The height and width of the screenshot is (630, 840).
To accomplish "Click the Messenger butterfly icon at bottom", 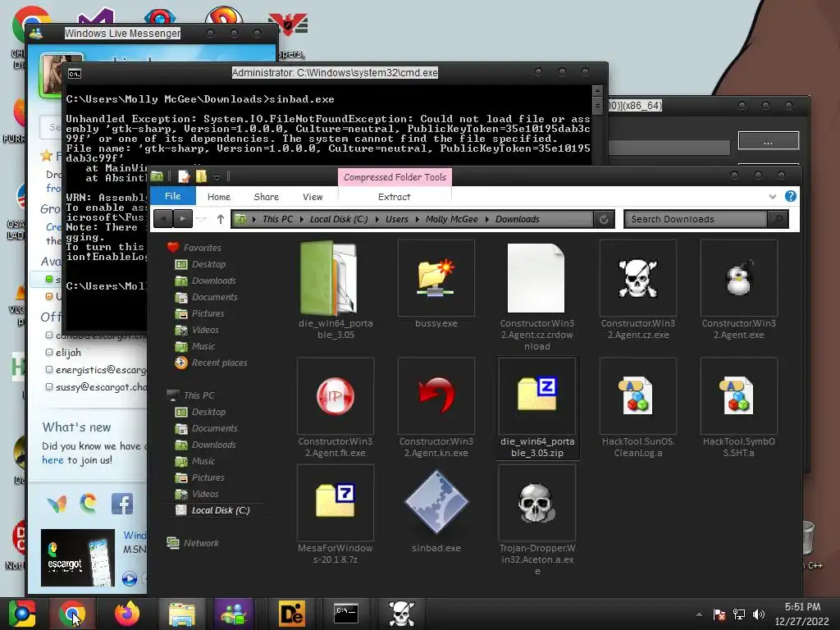I will tap(57, 504).
